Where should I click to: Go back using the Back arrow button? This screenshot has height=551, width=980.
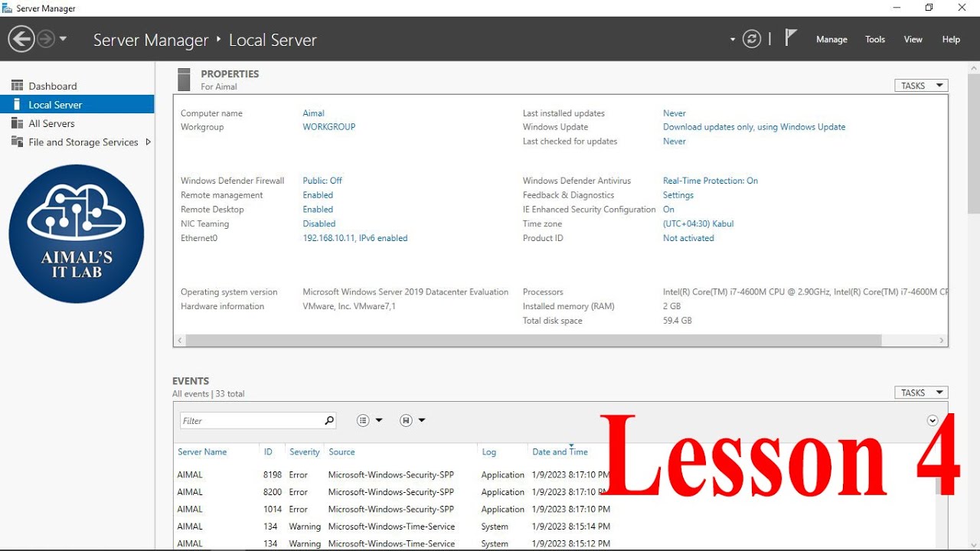tap(21, 39)
